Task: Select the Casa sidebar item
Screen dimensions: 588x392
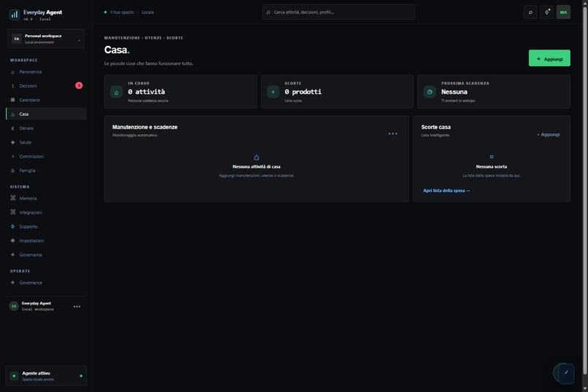Action: pos(46,114)
